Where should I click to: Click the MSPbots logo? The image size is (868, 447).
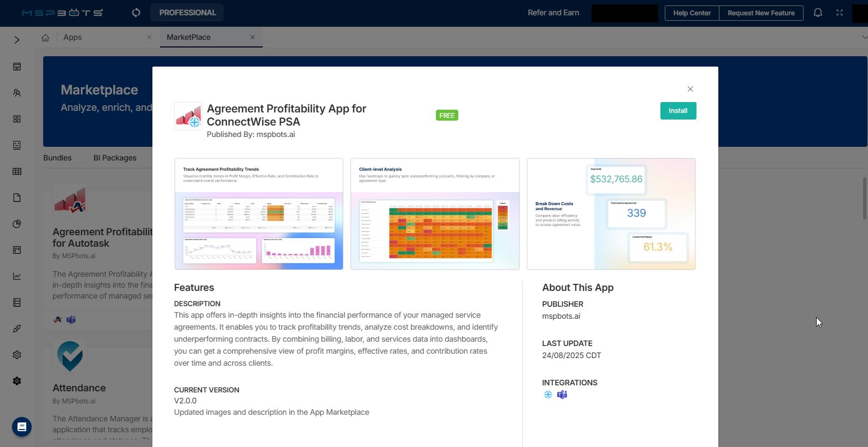(62, 13)
